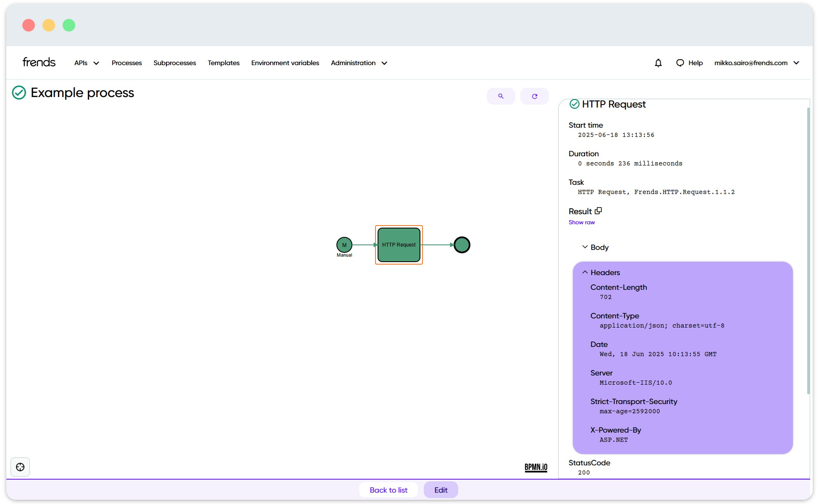Click the BPMN.io logo
This screenshot has width=819, height=504.
pyautogui.click(x=535, y=467)
